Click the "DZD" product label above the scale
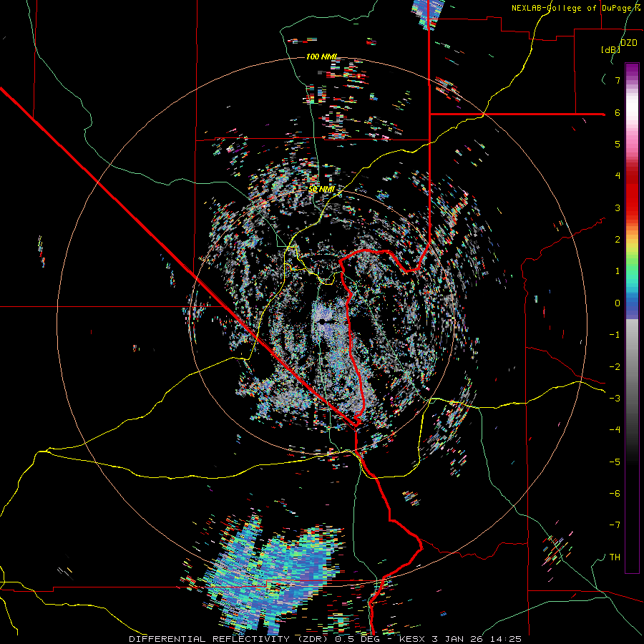The width and height of the screenshot is (644, 644). (629, 42)
